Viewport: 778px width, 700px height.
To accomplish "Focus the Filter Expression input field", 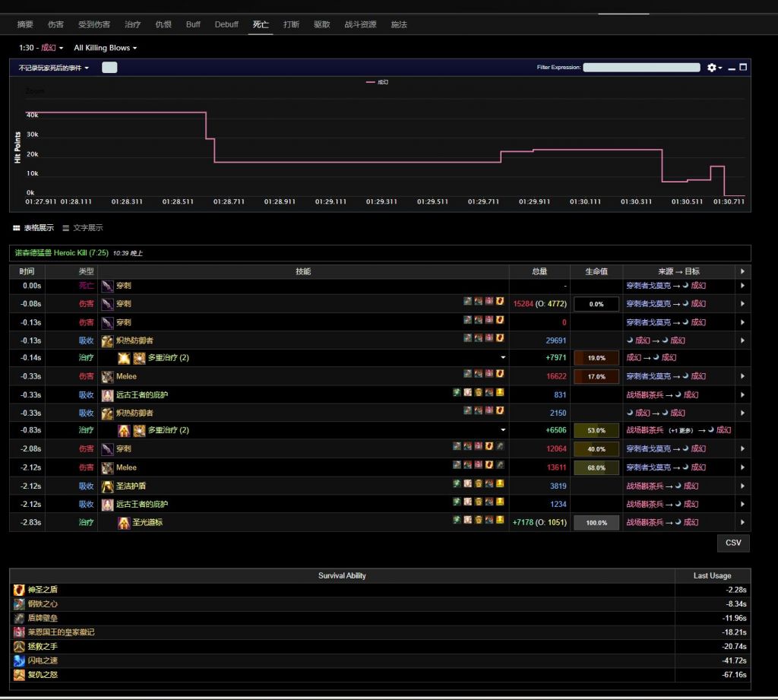I will click(641, 68).
